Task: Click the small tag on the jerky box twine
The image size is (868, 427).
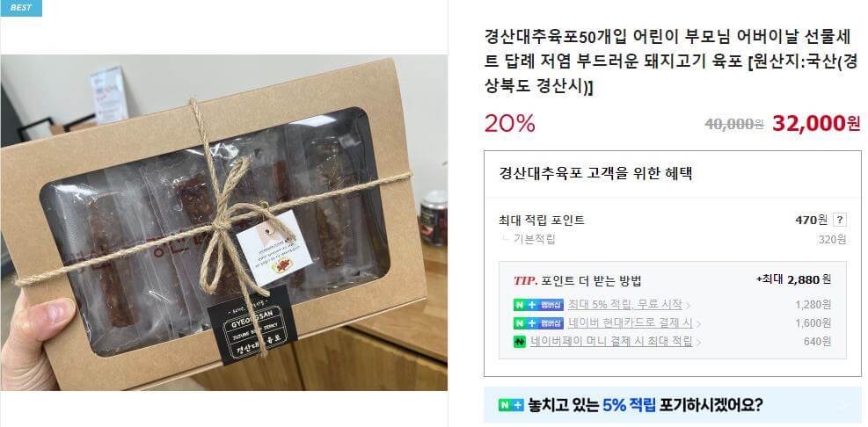Action: coord(274,249)
